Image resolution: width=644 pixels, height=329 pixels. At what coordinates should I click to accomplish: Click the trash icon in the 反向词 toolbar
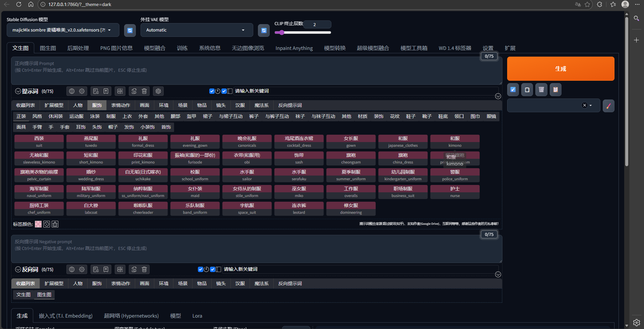(144, 269)
